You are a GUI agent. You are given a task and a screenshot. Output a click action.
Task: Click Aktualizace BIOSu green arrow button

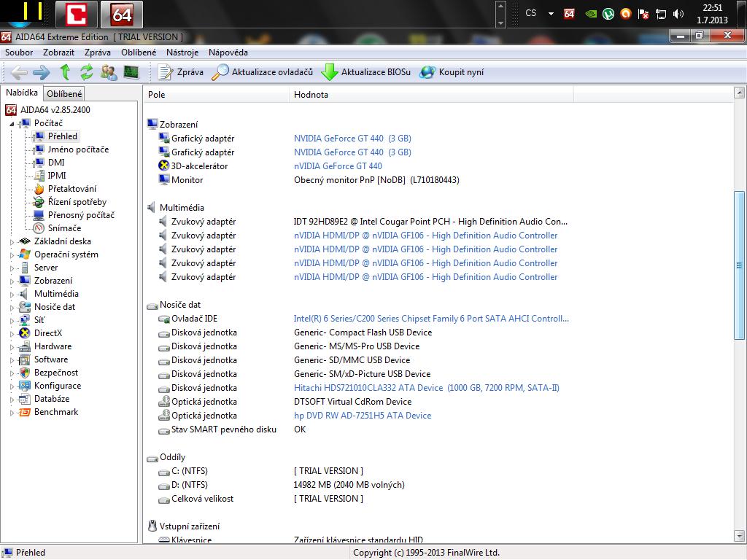(366, 71)
